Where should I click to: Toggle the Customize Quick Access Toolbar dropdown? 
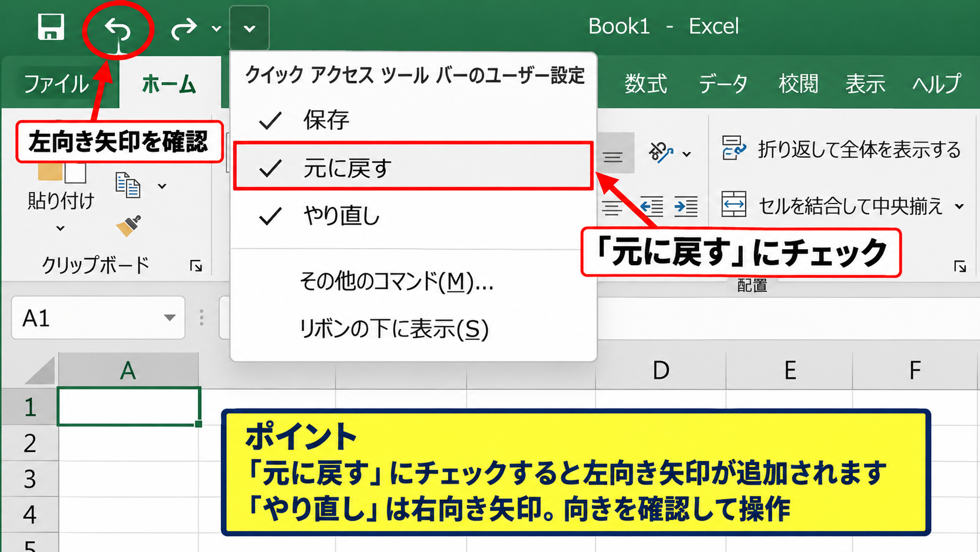(250, 28)
